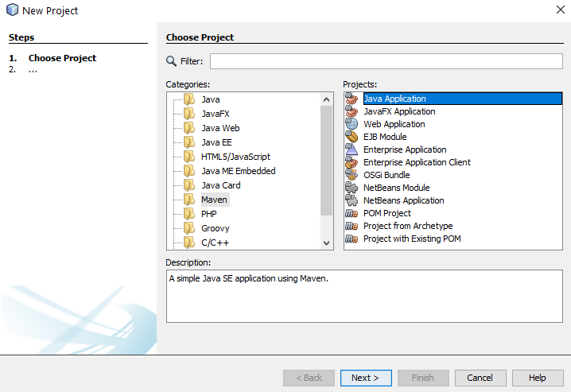Click the Categories scrollbar thumb
Image resolution: width=571 pixels, height=392 pixels.
326,160
